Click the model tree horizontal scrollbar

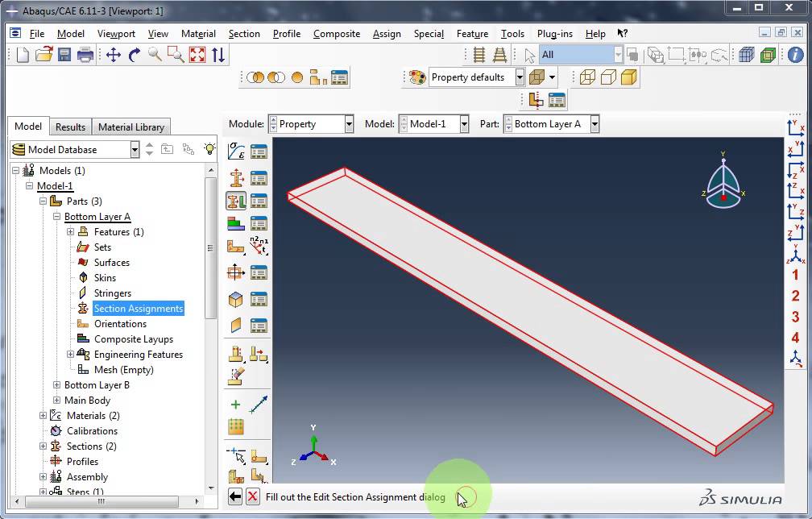pyautogui.click(x=101, y=501)
